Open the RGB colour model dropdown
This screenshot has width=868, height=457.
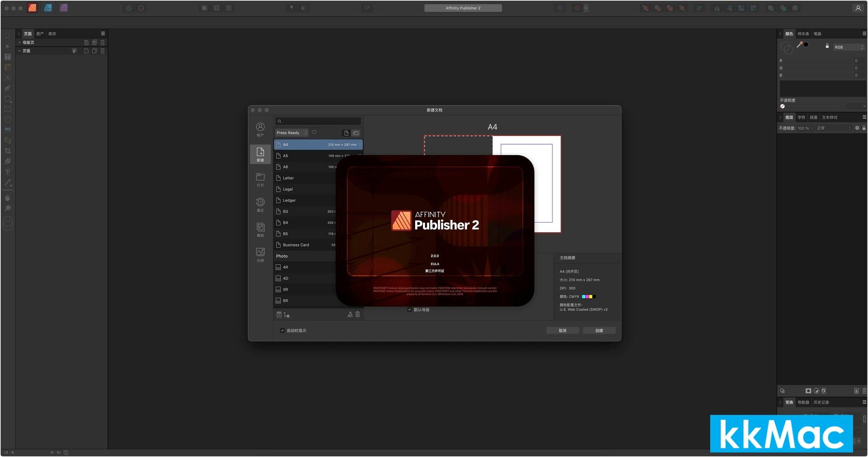[849, 47]
